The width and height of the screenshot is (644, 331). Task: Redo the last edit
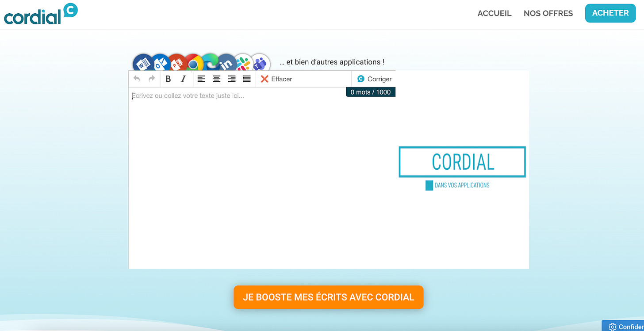(x=152, y=79)
